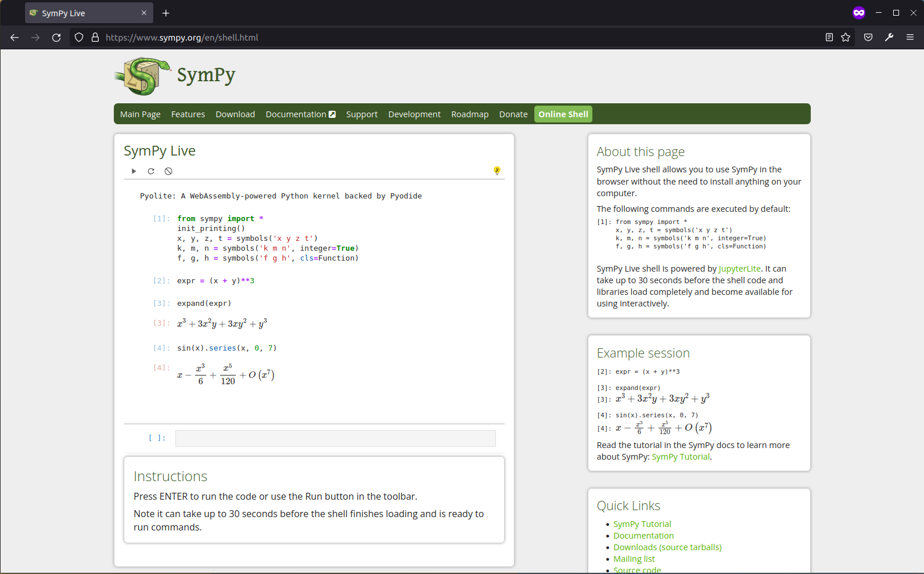Open the Documentation quick link
This screenshot has height=574, width=924.
[643, 536]
